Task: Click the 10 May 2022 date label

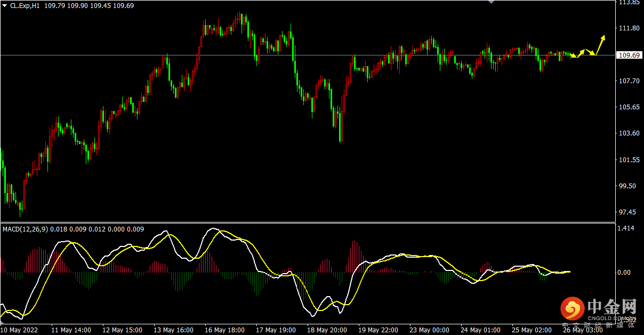Action: coord(19,330)
